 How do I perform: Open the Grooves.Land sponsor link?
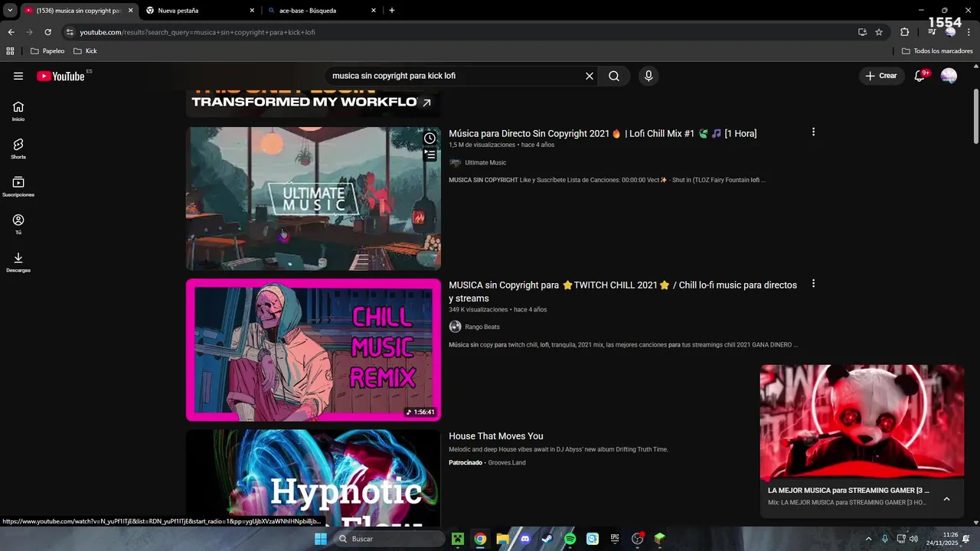pos(507,463)
